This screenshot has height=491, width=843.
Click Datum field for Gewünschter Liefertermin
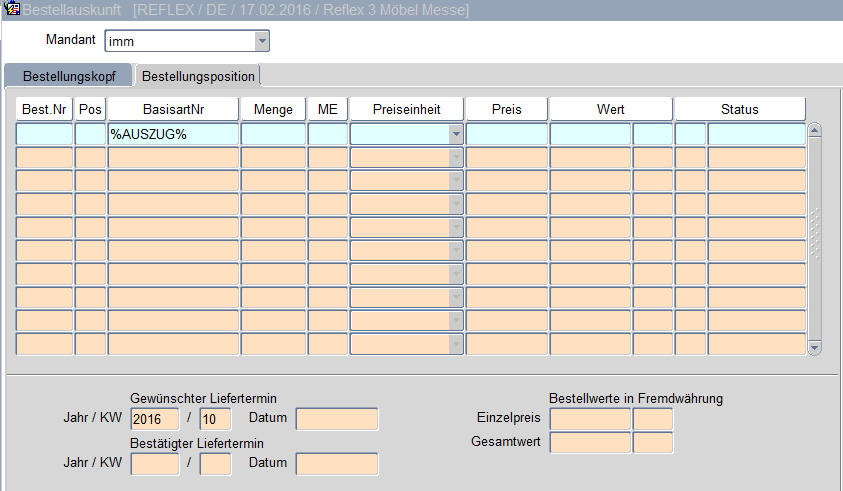coord(337,418)
